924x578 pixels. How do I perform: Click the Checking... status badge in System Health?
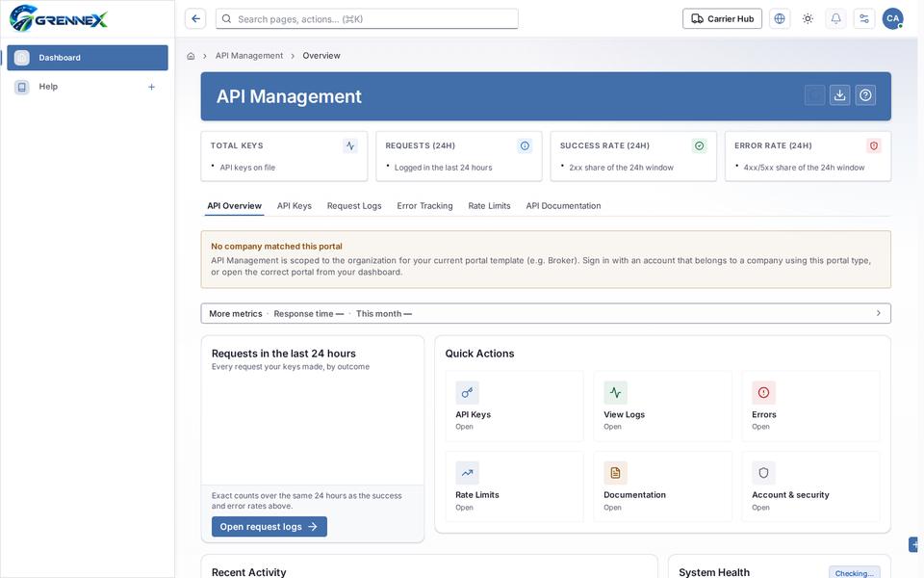click(x=854, y=573)
